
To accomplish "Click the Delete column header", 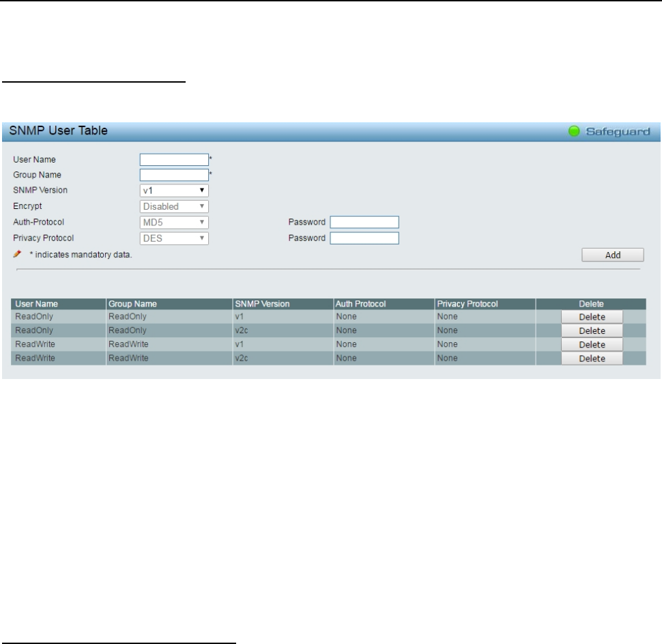I will coord(591,304).
